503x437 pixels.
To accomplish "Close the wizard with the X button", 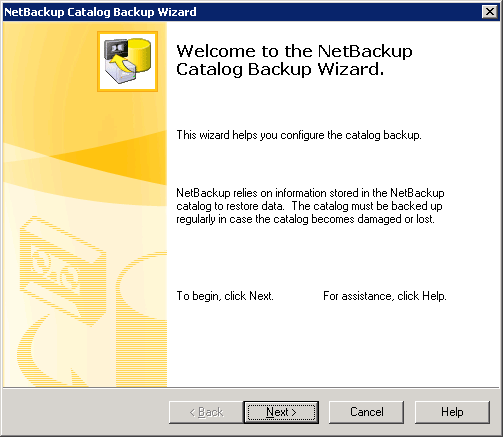I will [x=490, y=12].
